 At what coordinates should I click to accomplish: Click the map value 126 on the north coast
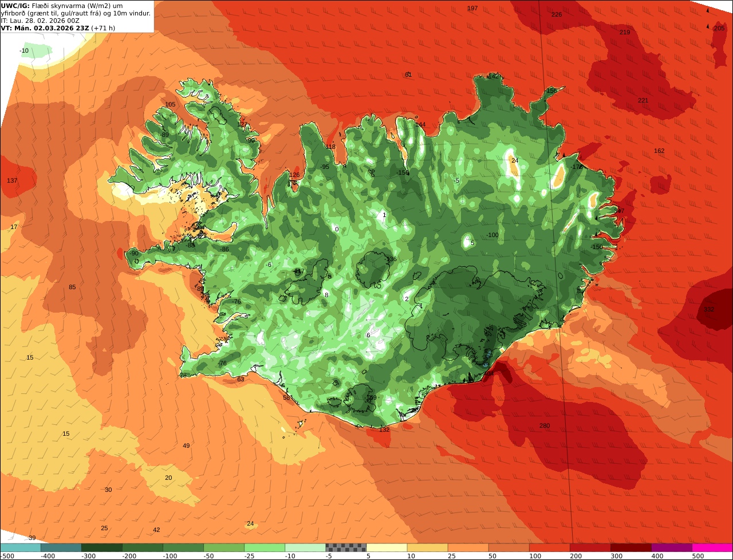tap(294, 175)
